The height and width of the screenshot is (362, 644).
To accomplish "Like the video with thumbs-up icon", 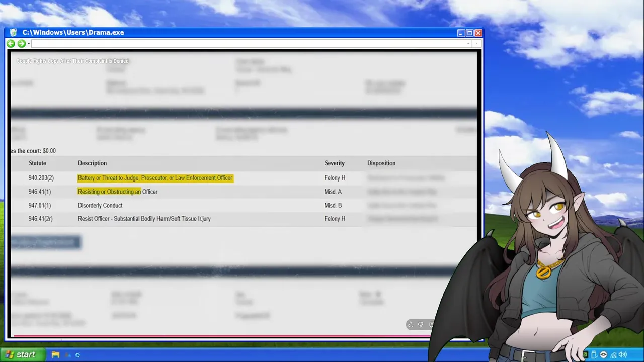I will pos(411,325).
